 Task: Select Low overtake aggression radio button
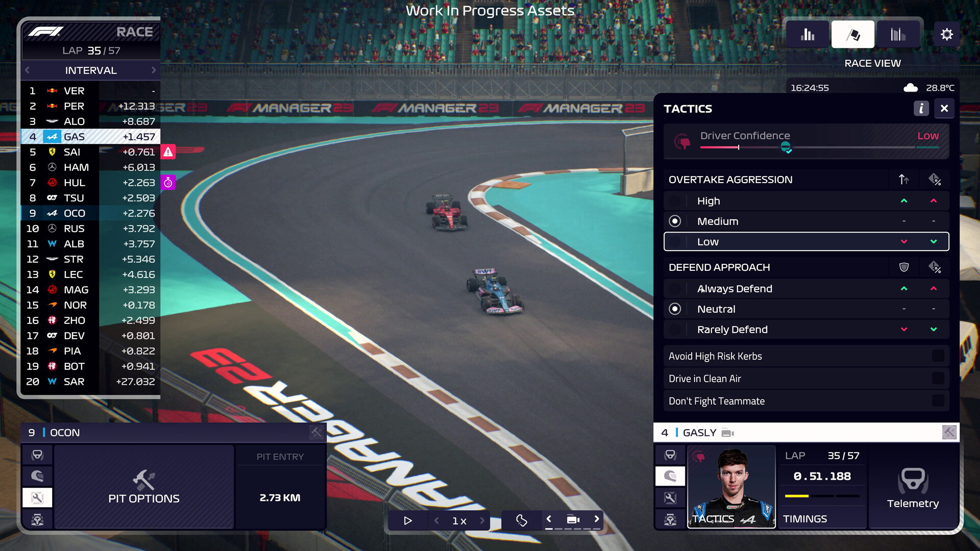[675, 241]
